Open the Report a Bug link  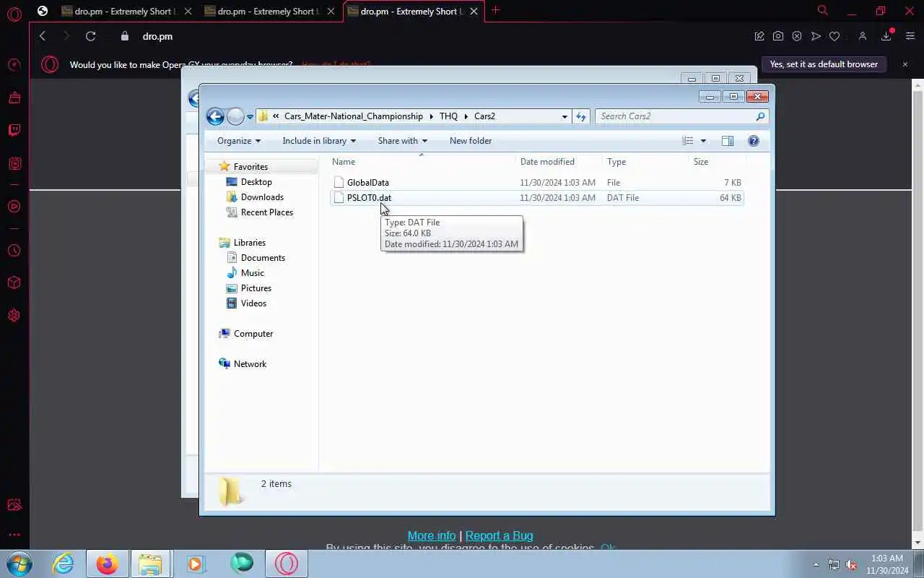point(499,535)
